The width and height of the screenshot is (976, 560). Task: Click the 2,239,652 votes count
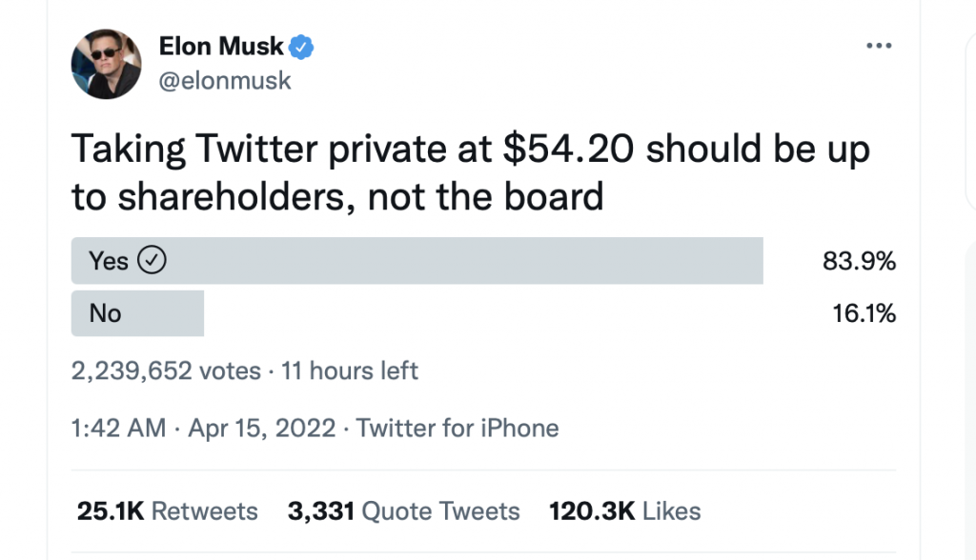(x=166, y=370)
